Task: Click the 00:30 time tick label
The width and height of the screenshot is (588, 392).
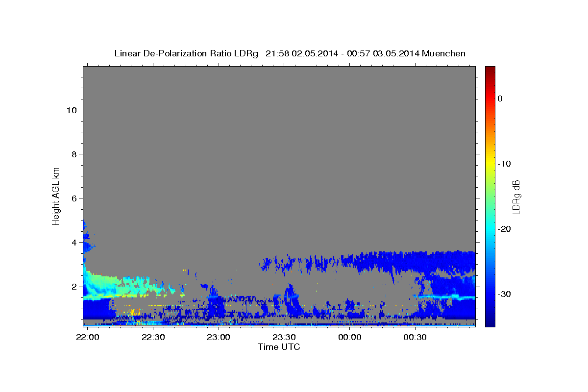Action: (x=415, y=338)
